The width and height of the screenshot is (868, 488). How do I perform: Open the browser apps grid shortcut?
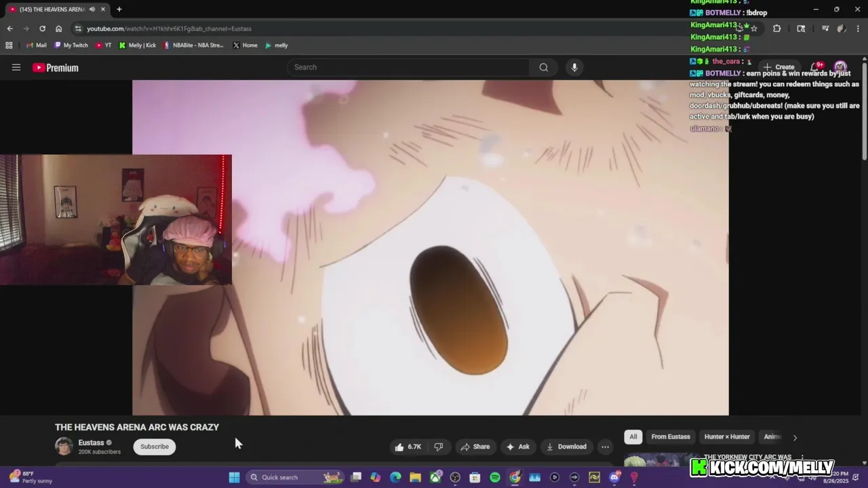click(x=9, y=45)
